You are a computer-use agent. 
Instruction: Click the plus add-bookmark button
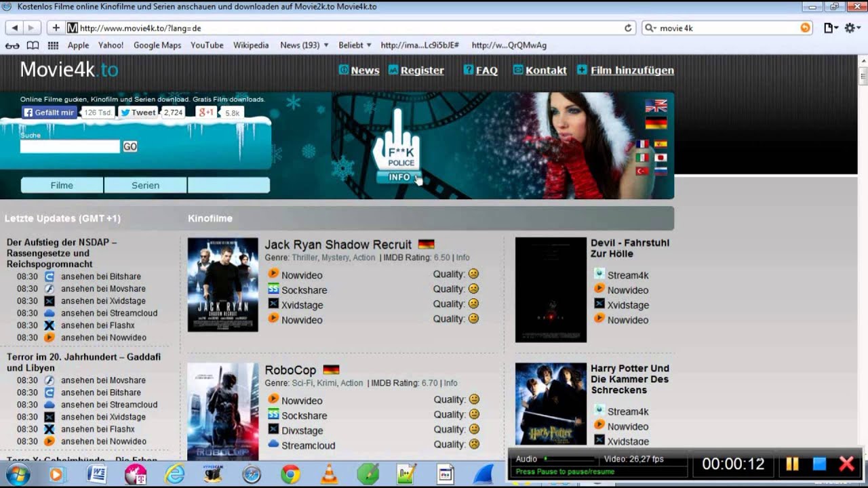[x=56, y=28]
